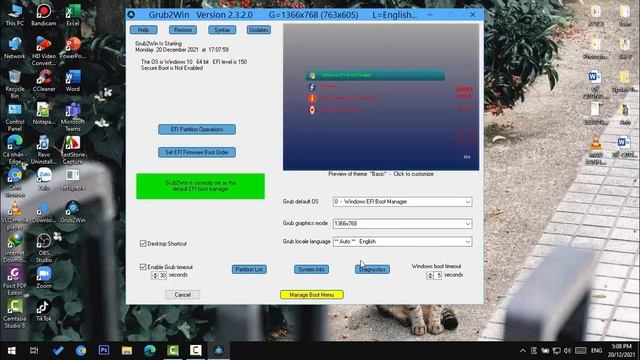640x360 pixels.
Task: Adjust the Grub timeout seconds stepper
Action: click(x=155, y=276)
